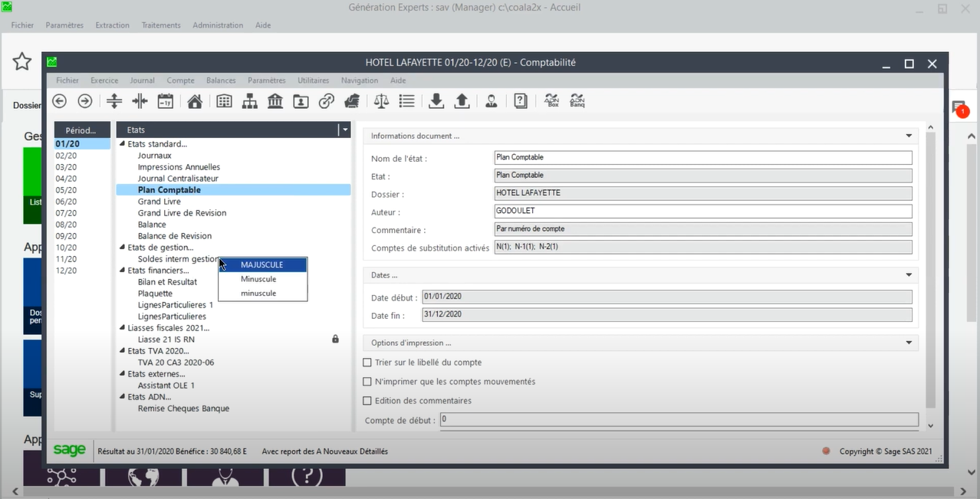Collapse the Etats financiers tree node
Screen dimensions: 980x499
pyautogui.click(x=122, y=271)
